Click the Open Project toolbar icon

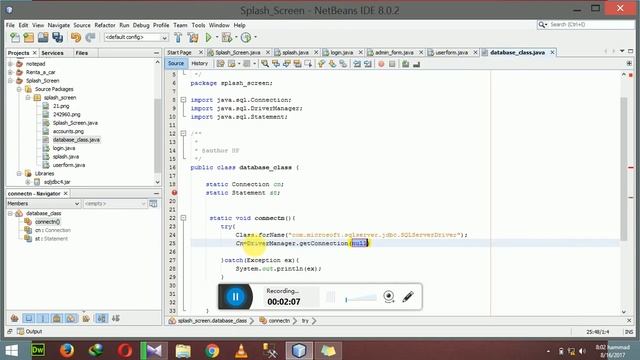point(43,38)
